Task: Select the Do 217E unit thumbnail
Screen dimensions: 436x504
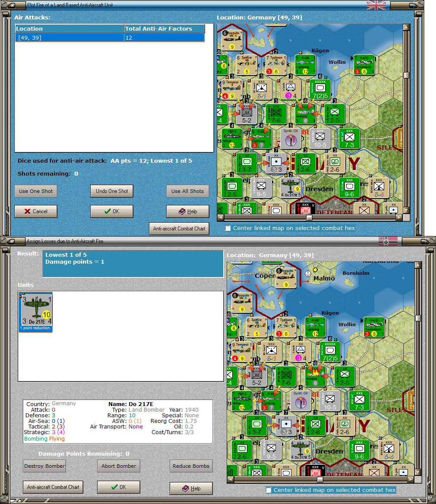Action: tap(36, 312)
